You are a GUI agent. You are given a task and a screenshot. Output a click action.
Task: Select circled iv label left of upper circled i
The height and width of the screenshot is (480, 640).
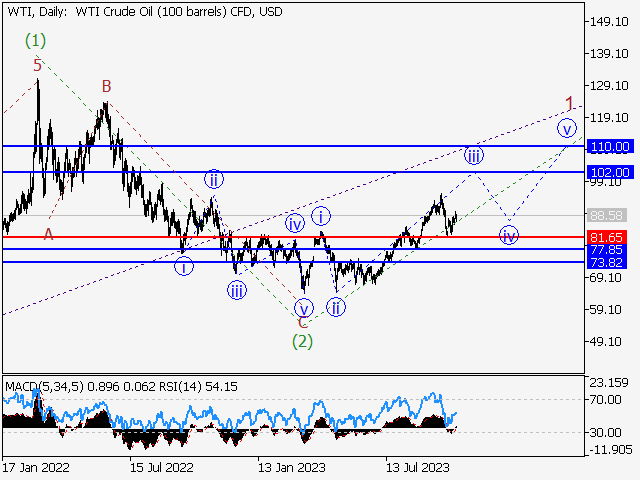[x=295, y=223]
